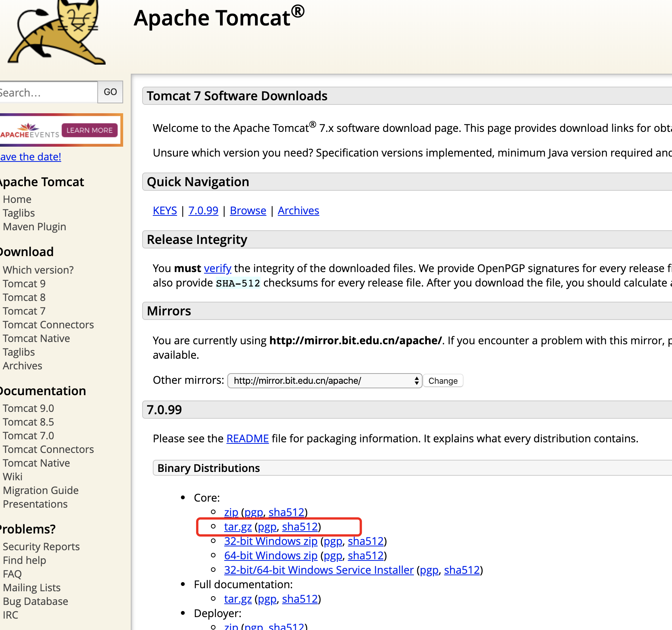The width and height of the screenshot is (672, 630).
Task: Click the GO search button
Action: [x=110, y=92]
